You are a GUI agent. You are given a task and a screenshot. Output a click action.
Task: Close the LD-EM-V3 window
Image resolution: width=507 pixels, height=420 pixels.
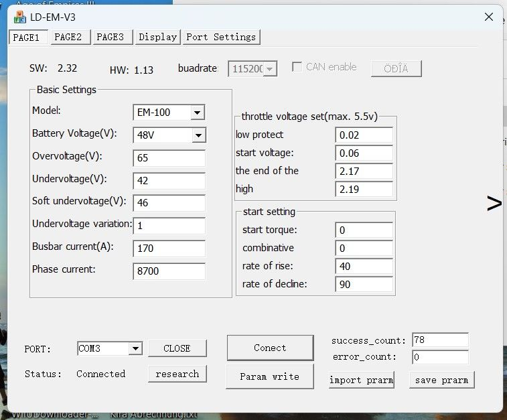tap(490, 17)
